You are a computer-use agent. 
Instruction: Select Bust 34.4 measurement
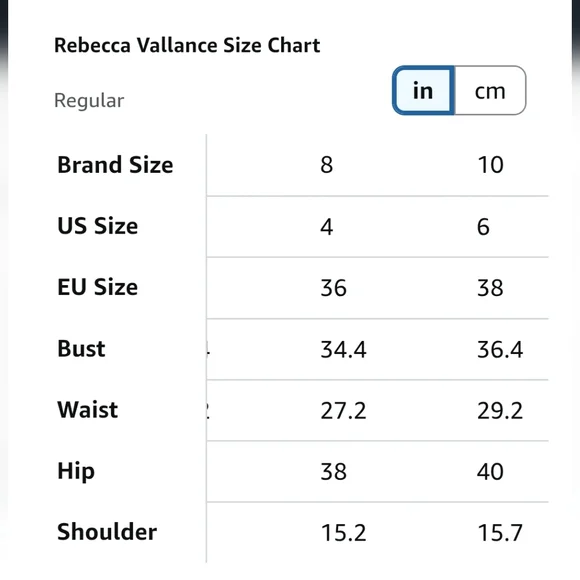[343, 349]
